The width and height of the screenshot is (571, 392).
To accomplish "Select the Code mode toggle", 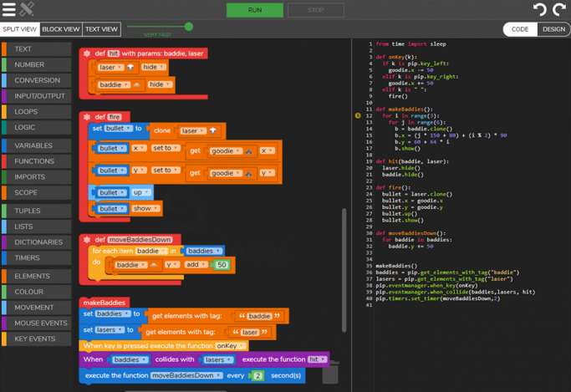I will coord(520,29).
